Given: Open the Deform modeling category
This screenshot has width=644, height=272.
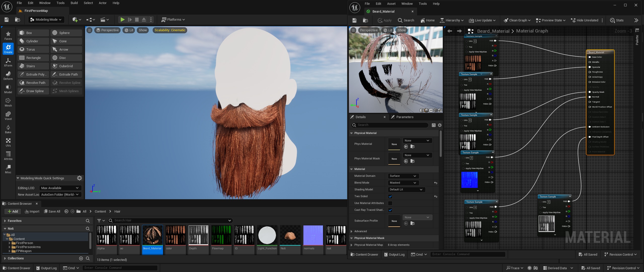Looking at the screenshot, I should (8, 76).
